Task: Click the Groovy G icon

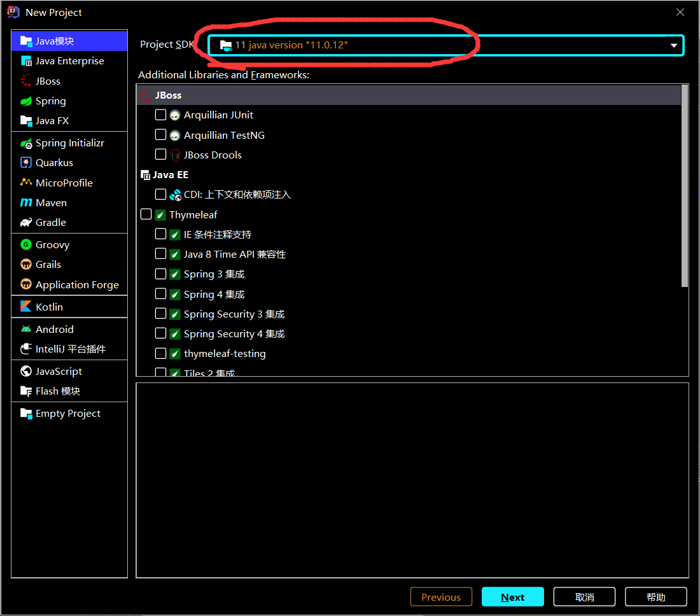Action: coord(26,244)
